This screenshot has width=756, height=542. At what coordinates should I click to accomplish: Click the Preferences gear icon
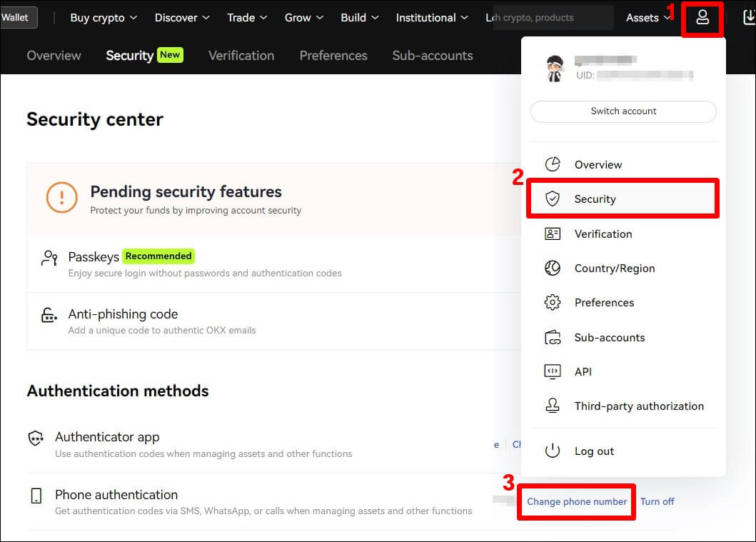[x=553, y=302]
